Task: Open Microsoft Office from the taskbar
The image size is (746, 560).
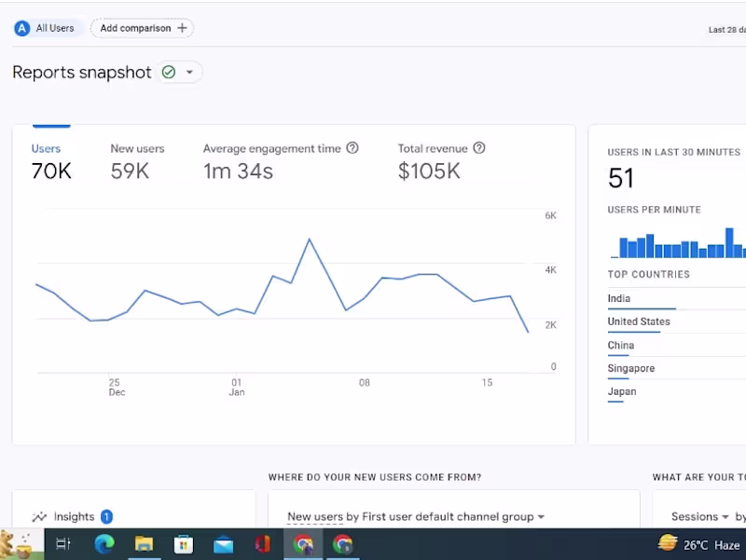Action: click(264, 544)
